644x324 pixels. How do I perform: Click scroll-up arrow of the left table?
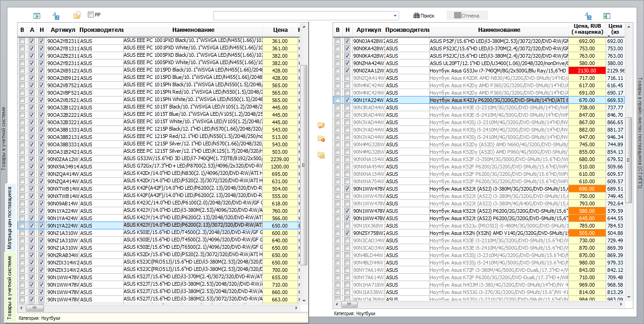point(304,26)
